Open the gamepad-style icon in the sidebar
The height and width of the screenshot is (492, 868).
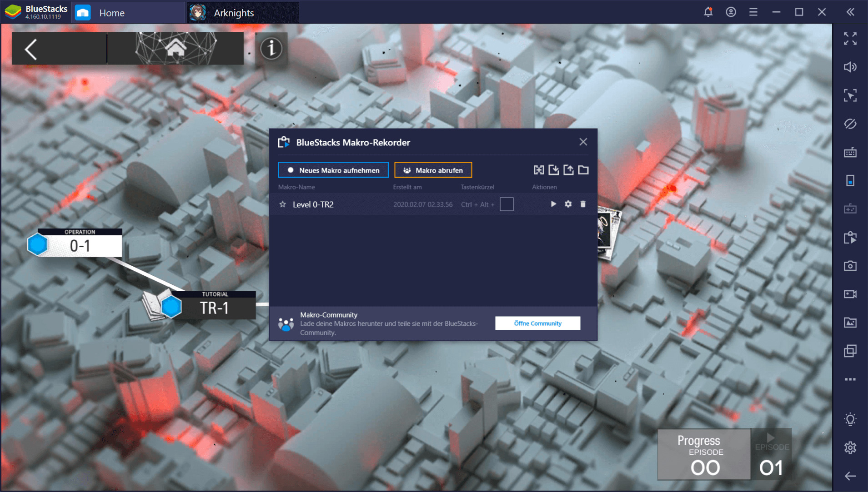point(850,209)
